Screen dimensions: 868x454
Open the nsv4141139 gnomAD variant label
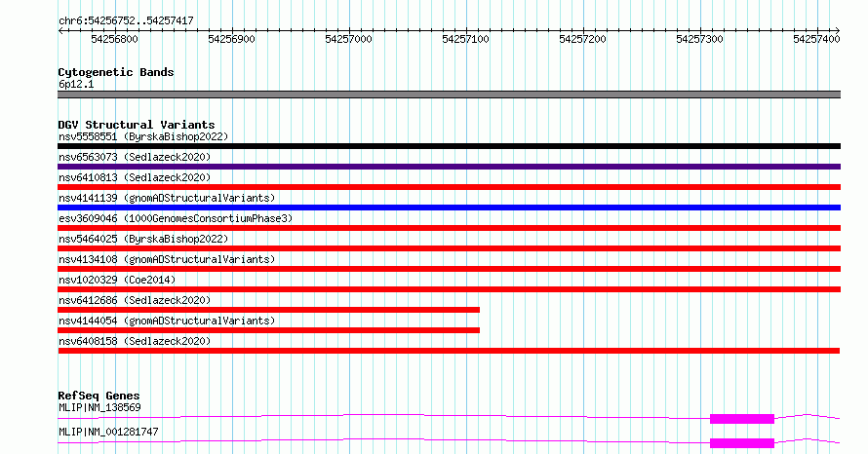[x=167, y=198]
